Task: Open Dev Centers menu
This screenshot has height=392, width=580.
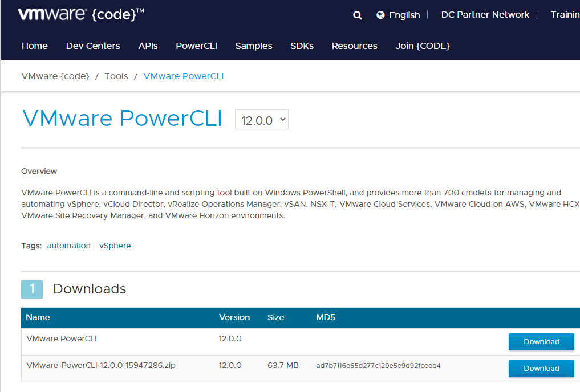Action: tap(93, 46)
